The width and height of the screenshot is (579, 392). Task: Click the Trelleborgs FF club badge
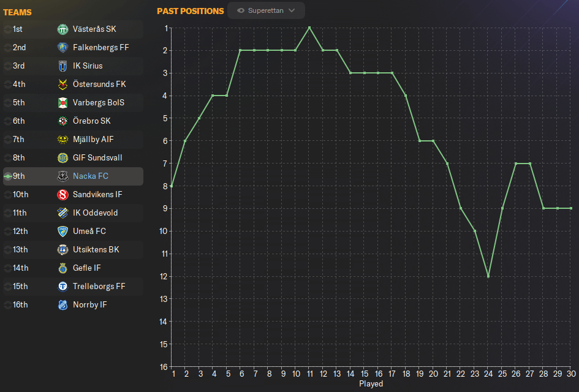coord(62,286)
